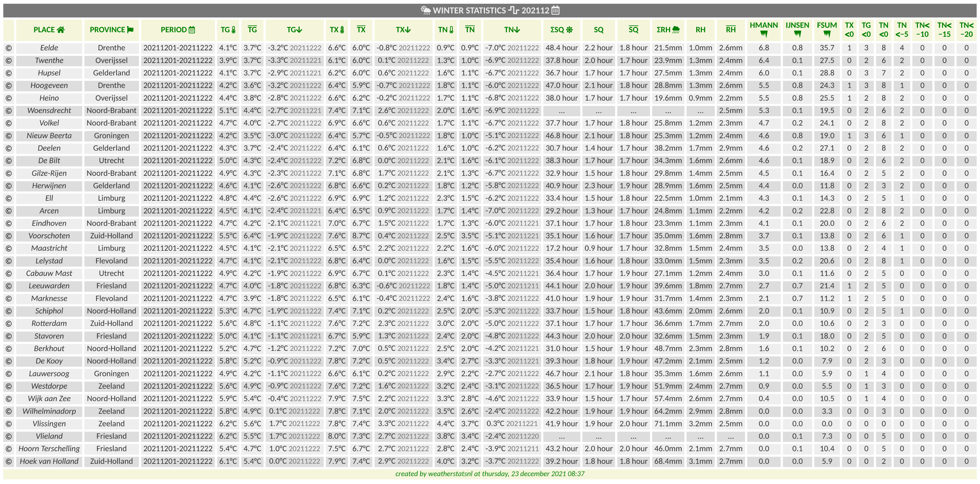Screen dimensions: 980x484
Task: Click the TX<0 column header
Action: [849, 30]
